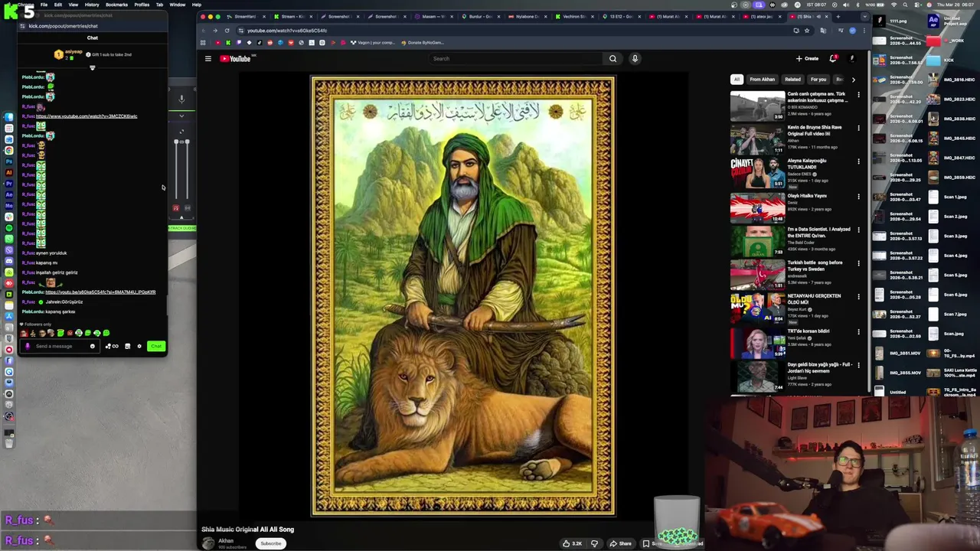Open options for 'TRT'de korsan bildiri' video
This screenshot has width=980, height=551.
coord(858,331)
